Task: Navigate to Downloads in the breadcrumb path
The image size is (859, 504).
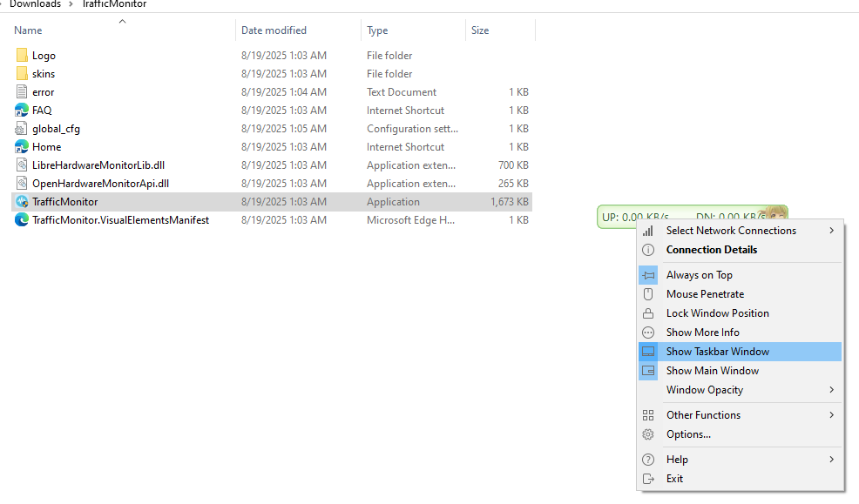Action: pos(35,4)
